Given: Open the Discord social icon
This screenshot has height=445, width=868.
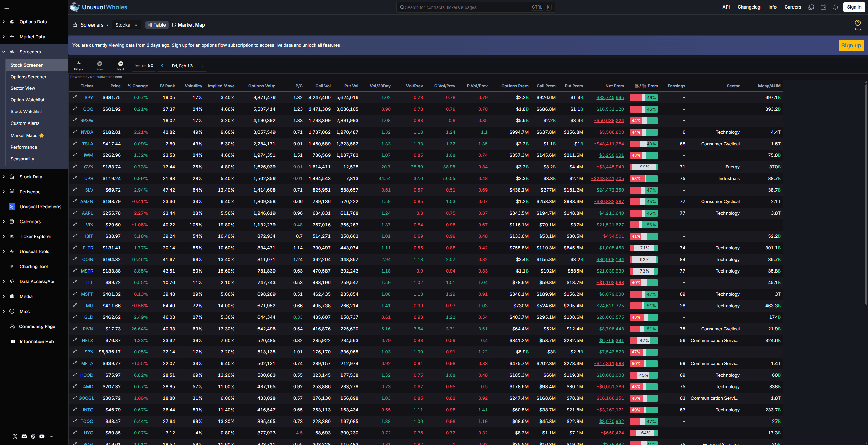Looking at the screenshot, I should (x=24, y=436).
